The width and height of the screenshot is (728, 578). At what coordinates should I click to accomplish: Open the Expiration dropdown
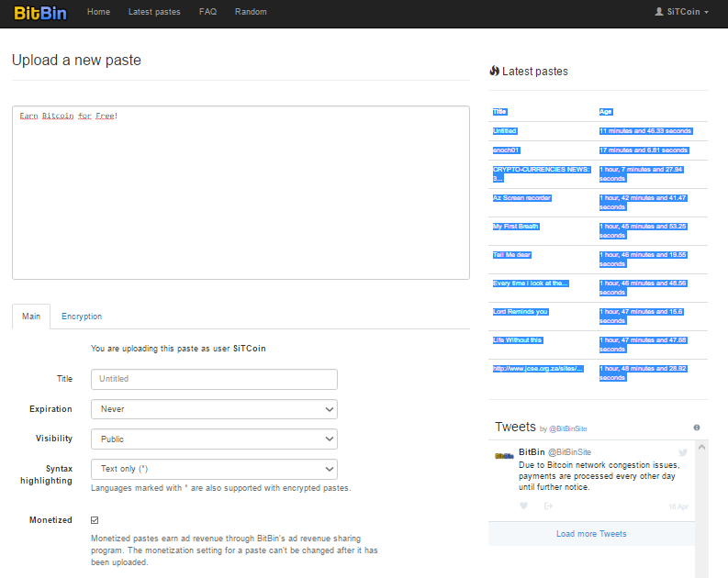(x=214, y=409)
